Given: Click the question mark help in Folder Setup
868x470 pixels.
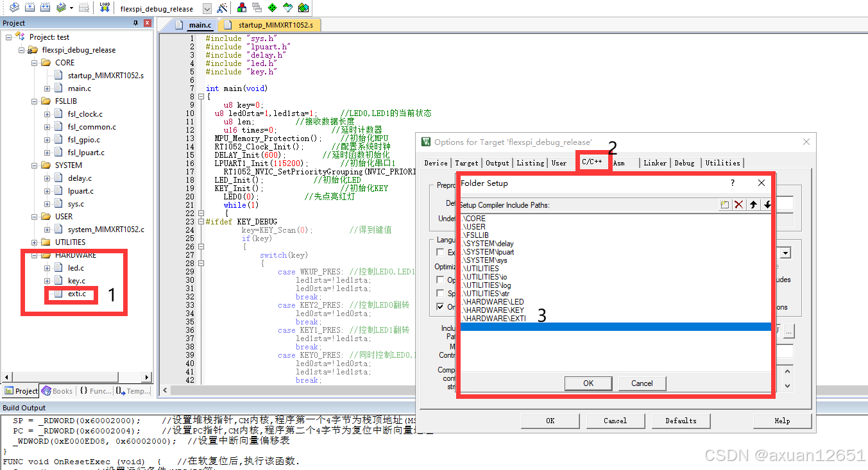Looking at the screenshot, I should [733, 183].
